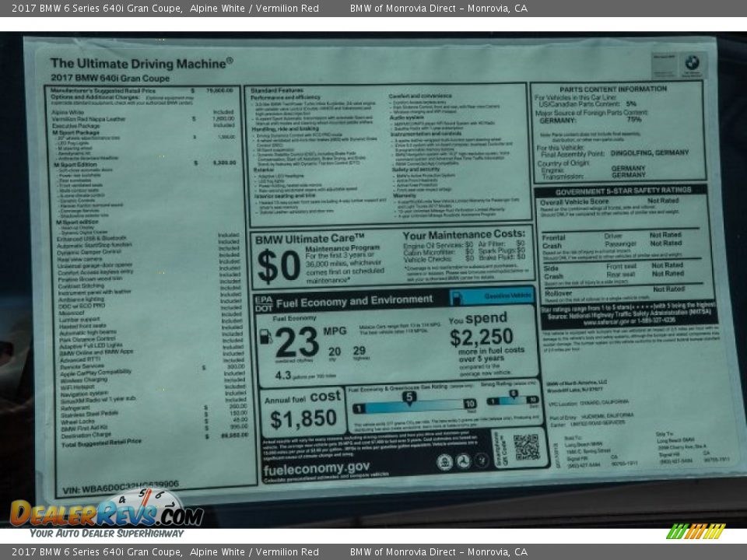Image resolution: width=747 pixels, height=560 pixels.
Task: Click the $0 BMW Ultimate Care amount
Action: 278,266
